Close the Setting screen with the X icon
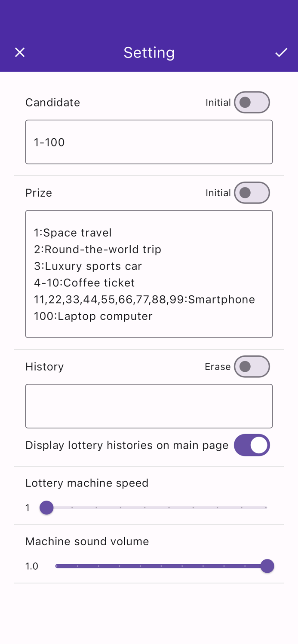The height and width of the screenshot is (644, 298). [20, 52]
